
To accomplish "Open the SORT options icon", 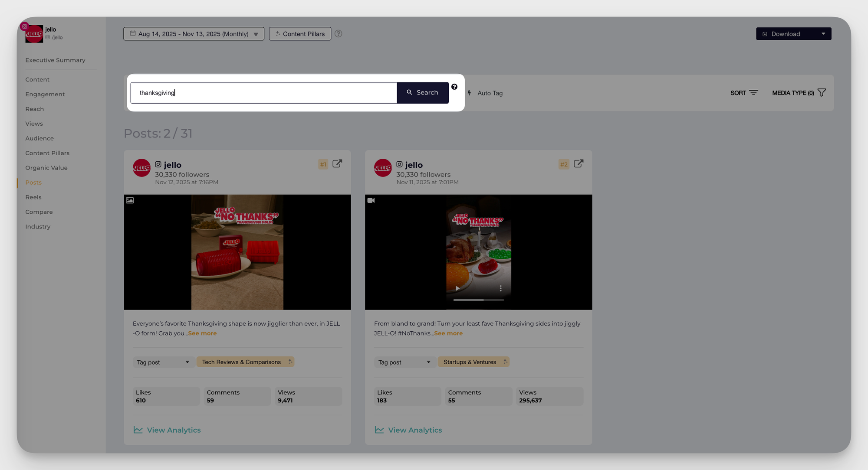I will coord(753,93).
